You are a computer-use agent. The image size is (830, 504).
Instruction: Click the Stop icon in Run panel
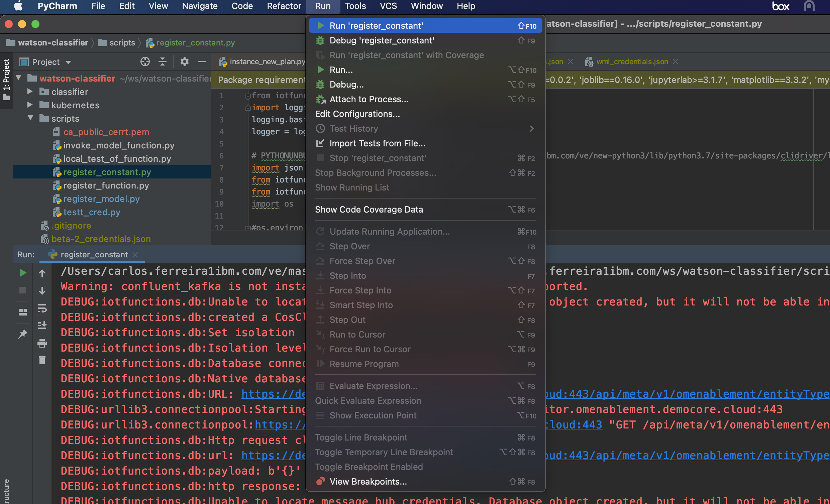[x=22, y=290]
